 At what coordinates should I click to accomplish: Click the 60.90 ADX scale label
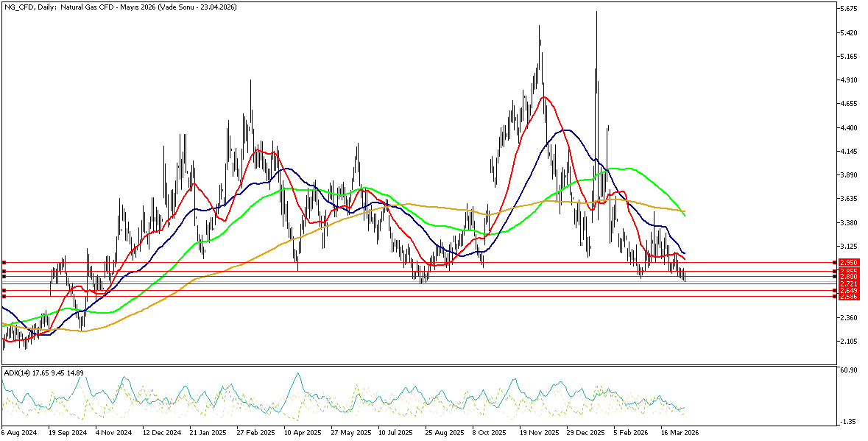pyautogui.click(x=848, y=370)
